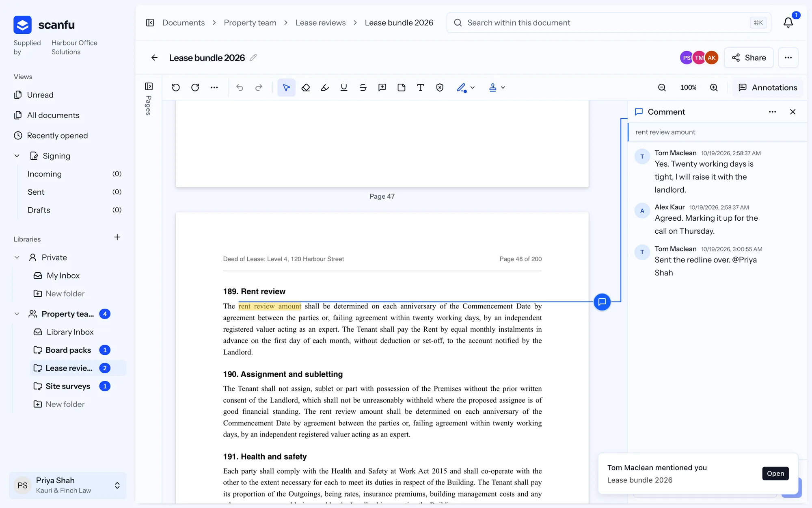Go back with the left arrow

[x=154, y=58]
